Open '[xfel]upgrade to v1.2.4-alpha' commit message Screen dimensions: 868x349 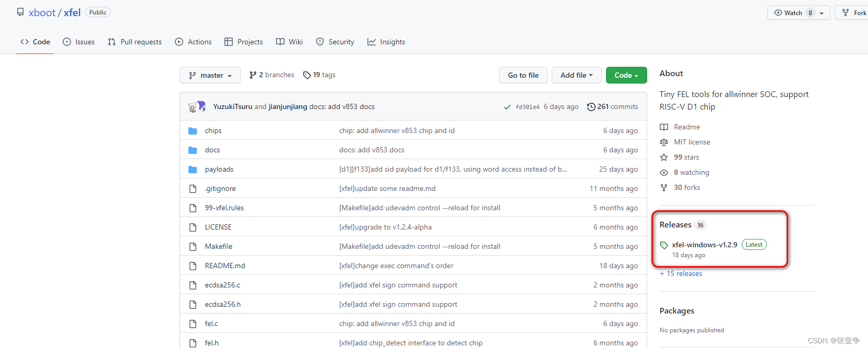click(385, 227)
